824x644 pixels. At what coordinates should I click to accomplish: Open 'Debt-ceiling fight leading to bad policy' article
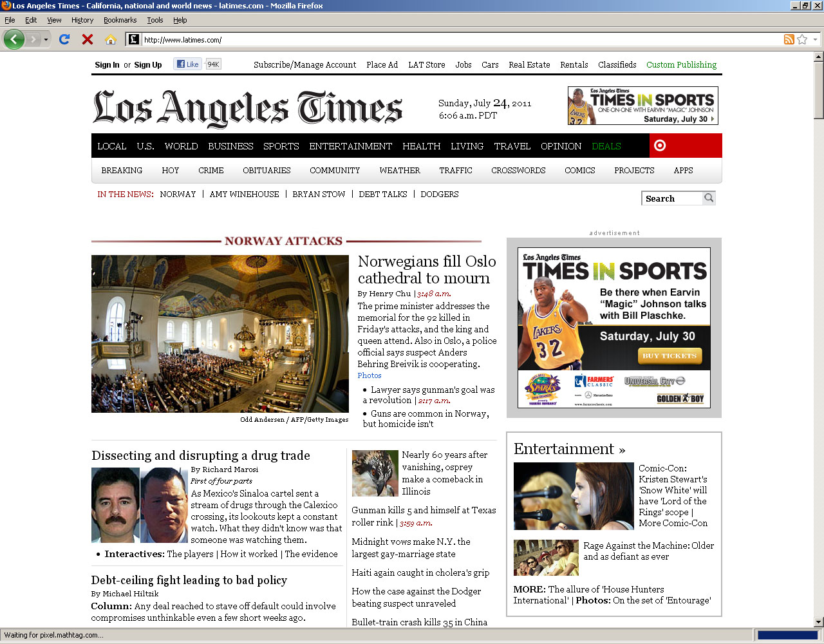pyautogui.click(x=189, y=580)
